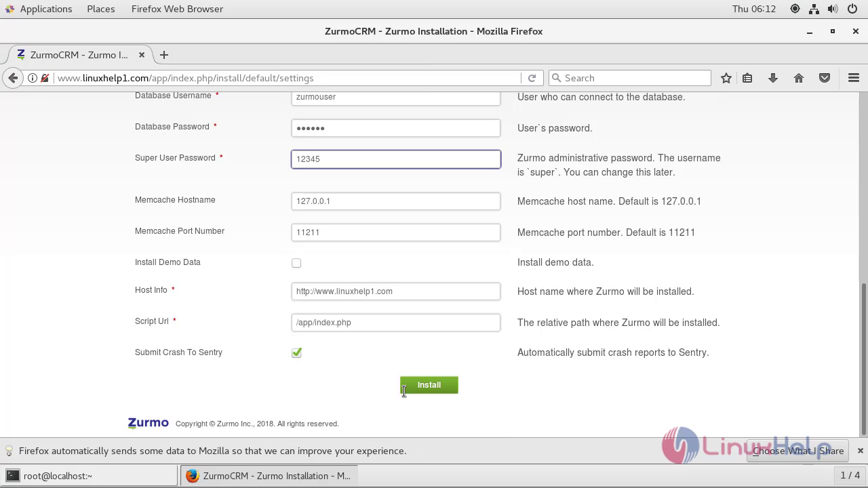
Task: Click the Script Url field
Action: (x=396, y=323)
